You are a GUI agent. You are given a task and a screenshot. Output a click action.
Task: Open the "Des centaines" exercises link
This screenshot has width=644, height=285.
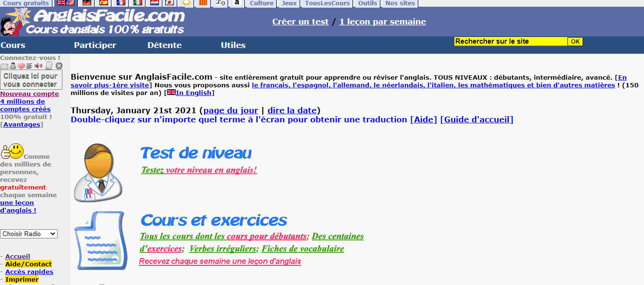[338, 236]
